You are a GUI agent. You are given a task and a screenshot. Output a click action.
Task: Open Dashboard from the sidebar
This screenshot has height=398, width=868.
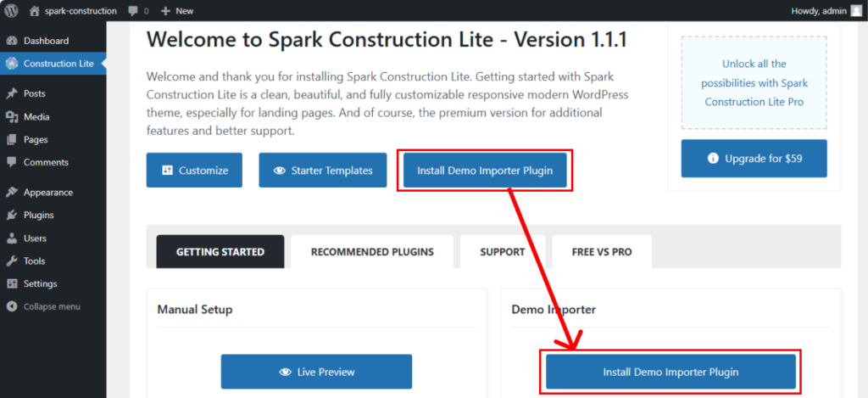coord(46,41)
